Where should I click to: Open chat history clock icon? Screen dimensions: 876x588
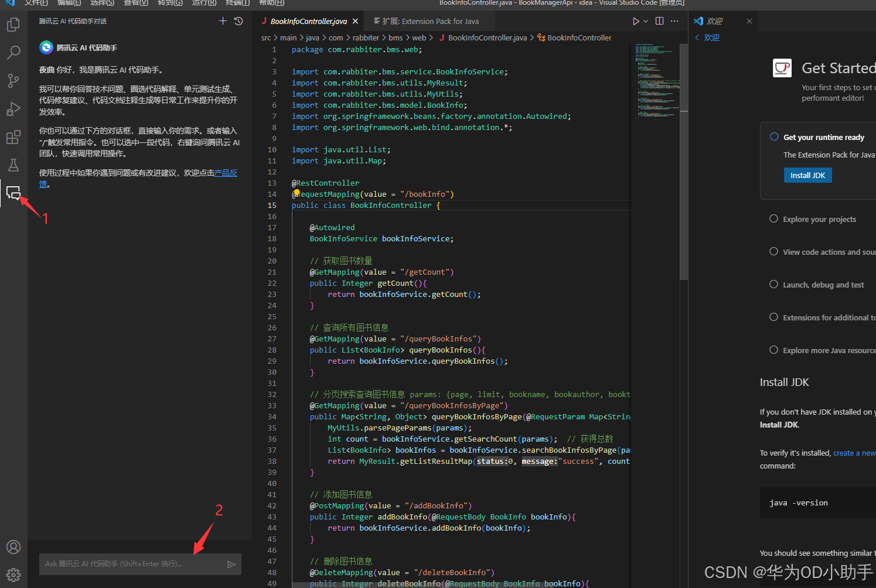(x=238, y=21)
